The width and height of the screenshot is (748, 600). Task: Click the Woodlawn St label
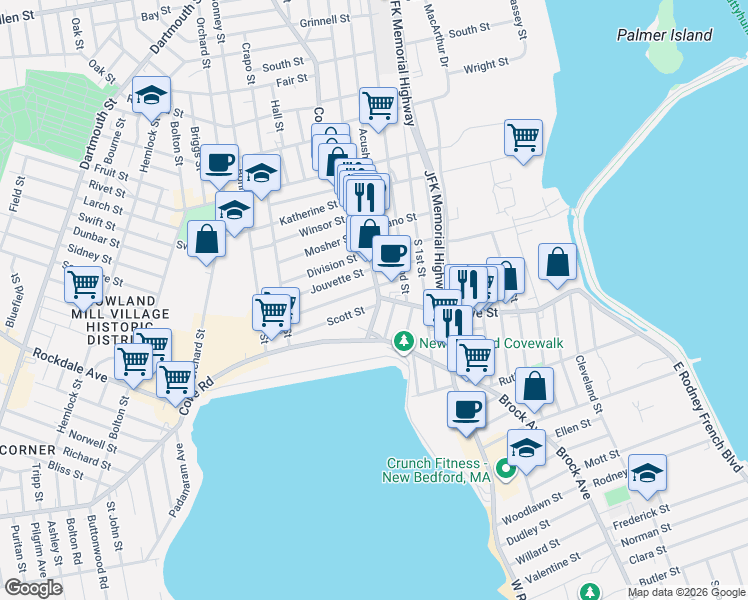click(x=532, y=509)
